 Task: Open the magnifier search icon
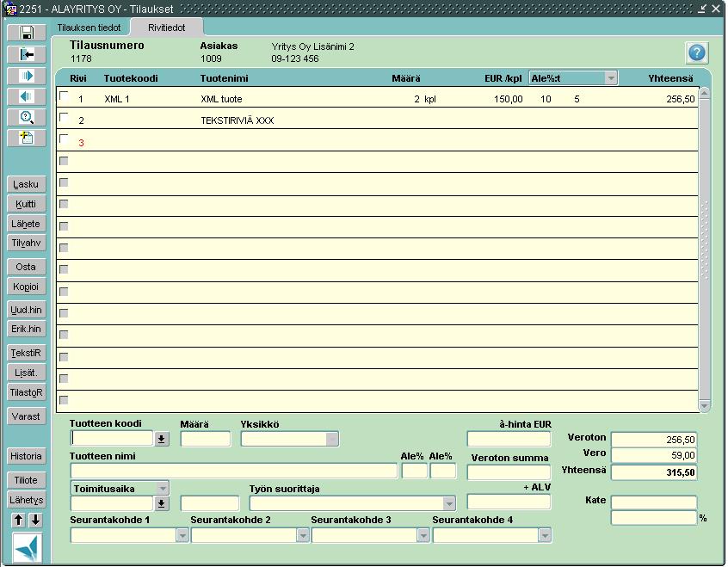[x=27, y=118]
